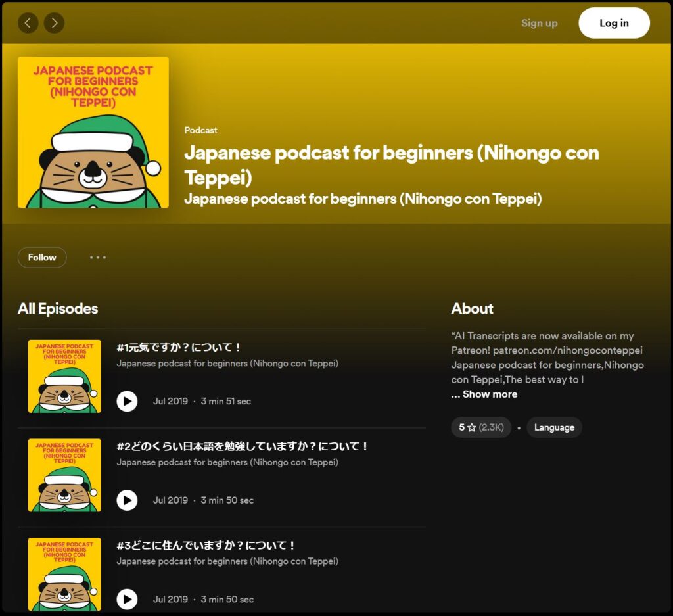Play episode #3どこに住んでいますか？について！

tap(127, 599)
